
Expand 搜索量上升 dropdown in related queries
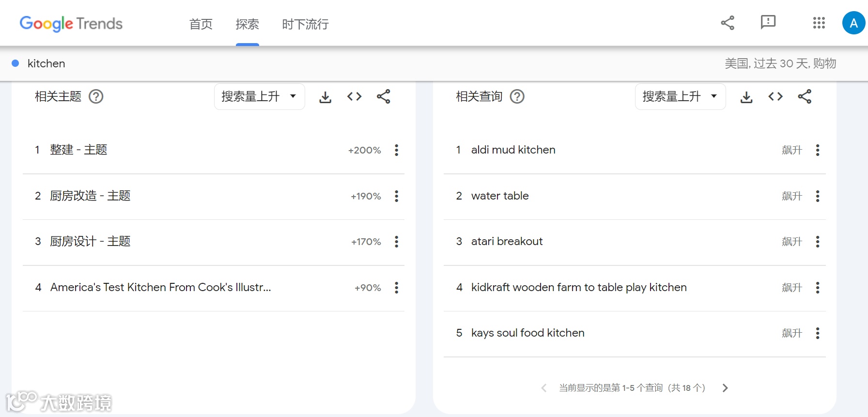[680, 97]
